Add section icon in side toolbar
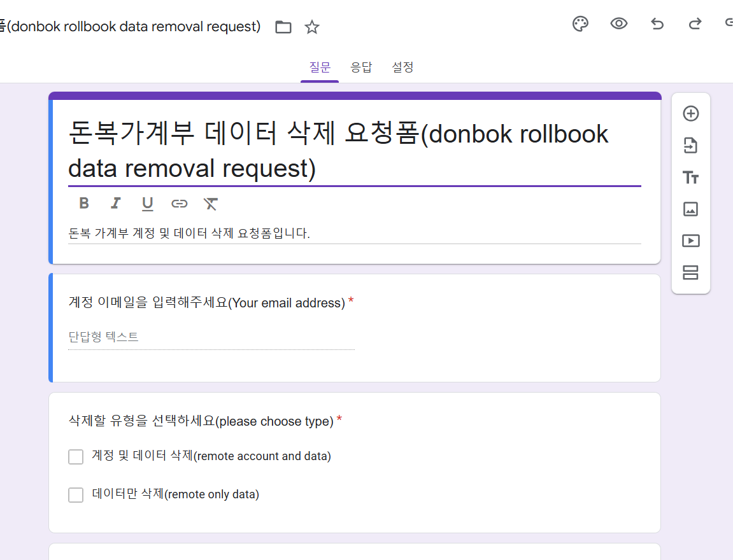This screenshot has width=733, height=560. click(x=690, y=272)
